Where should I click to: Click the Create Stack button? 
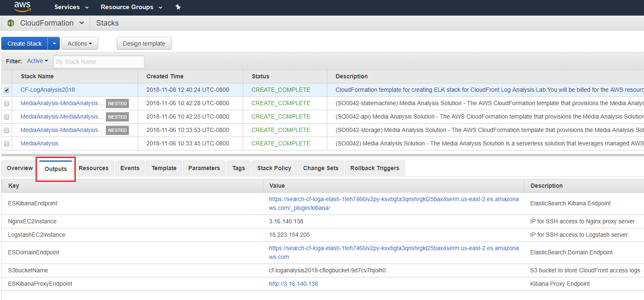[25, 44]
